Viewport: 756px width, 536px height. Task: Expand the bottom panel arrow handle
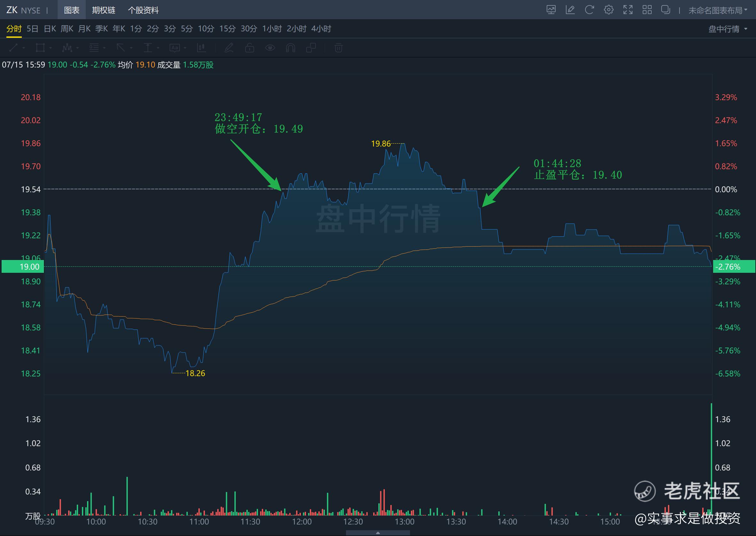click(378, 533)
